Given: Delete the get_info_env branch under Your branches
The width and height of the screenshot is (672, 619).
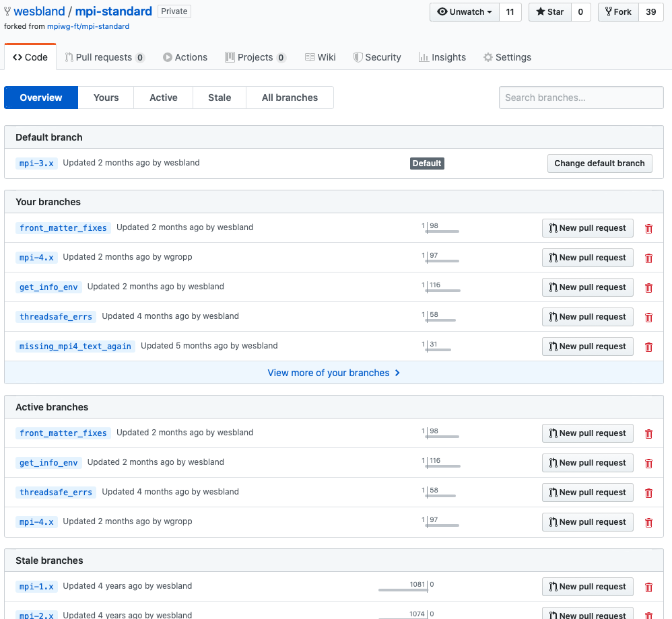Looking at the screenshot, I should (x=648, y=288).
